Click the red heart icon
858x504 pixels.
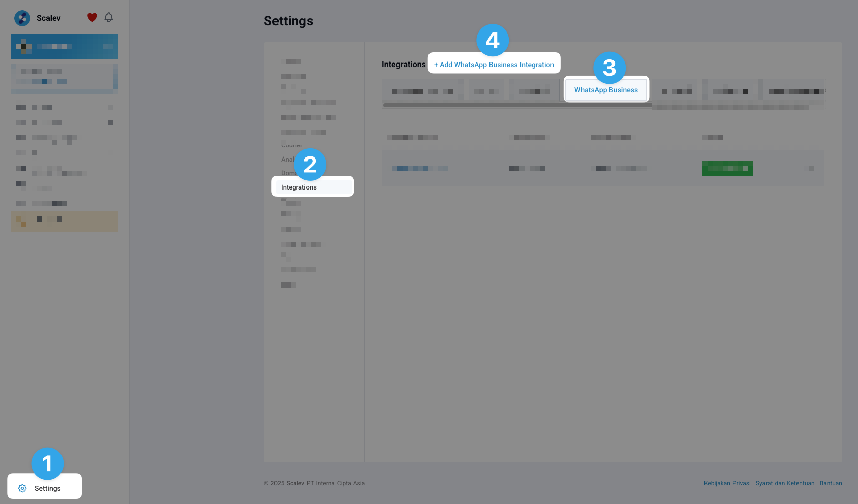pos(92,18)
